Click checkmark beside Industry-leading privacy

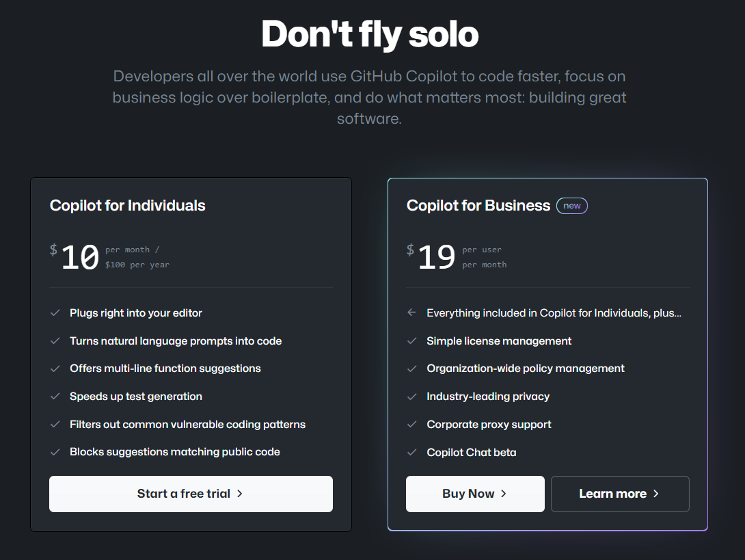click(412, 397)
